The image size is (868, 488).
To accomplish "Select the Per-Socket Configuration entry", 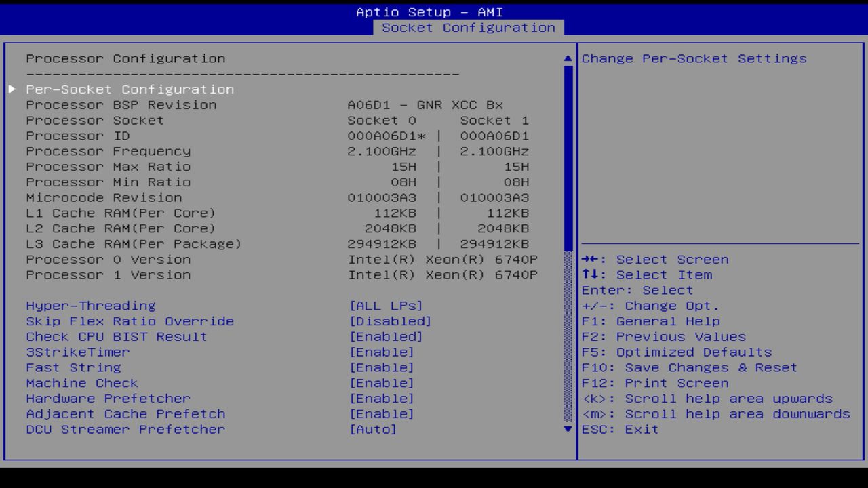I will 129,89.
